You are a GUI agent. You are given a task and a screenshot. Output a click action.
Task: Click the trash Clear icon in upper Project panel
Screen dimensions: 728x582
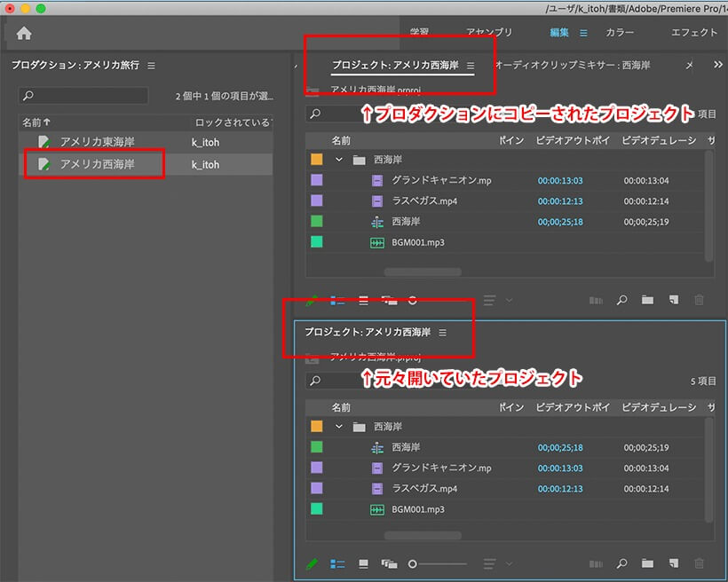point(699,300)
